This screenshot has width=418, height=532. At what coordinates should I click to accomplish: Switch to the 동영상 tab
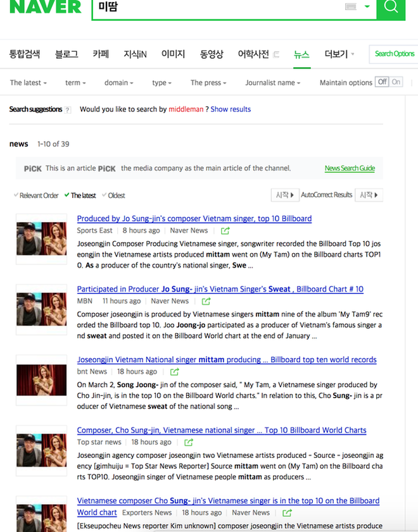click(x=212, y=54)
